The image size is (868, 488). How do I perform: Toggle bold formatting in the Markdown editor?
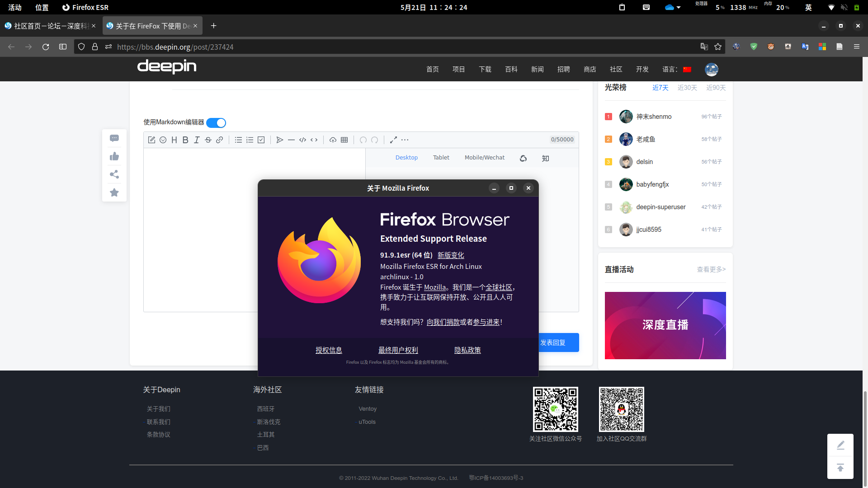tap(185, 140)
